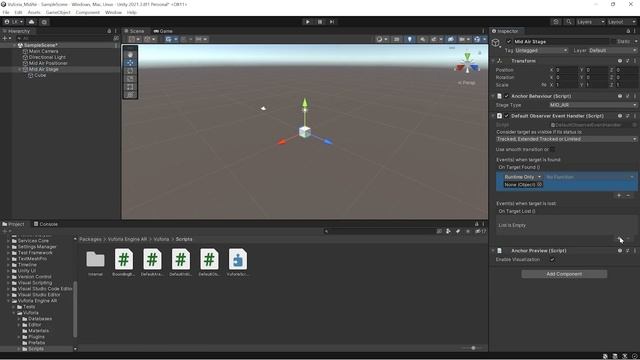The height and width of the screenshot is (360, 640).
Task: Open the Component menu
Action: pyautogui.click(x=88, y=12)
